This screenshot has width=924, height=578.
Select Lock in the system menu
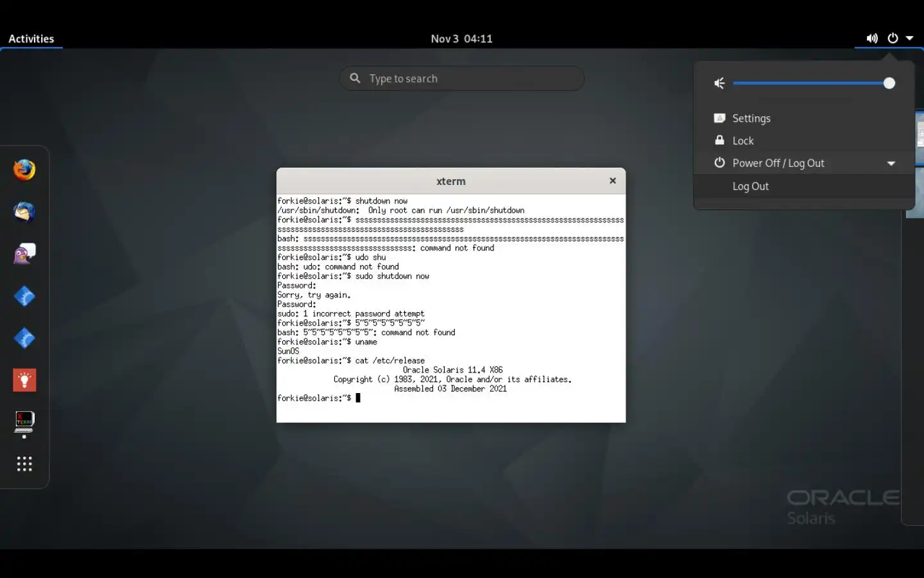[804, 141]
